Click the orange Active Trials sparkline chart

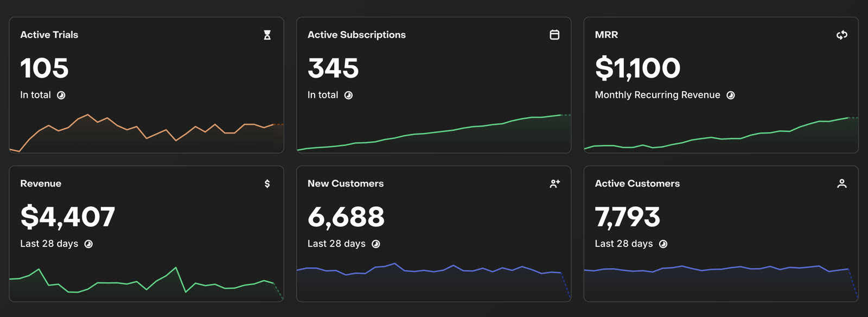(146, 133)
